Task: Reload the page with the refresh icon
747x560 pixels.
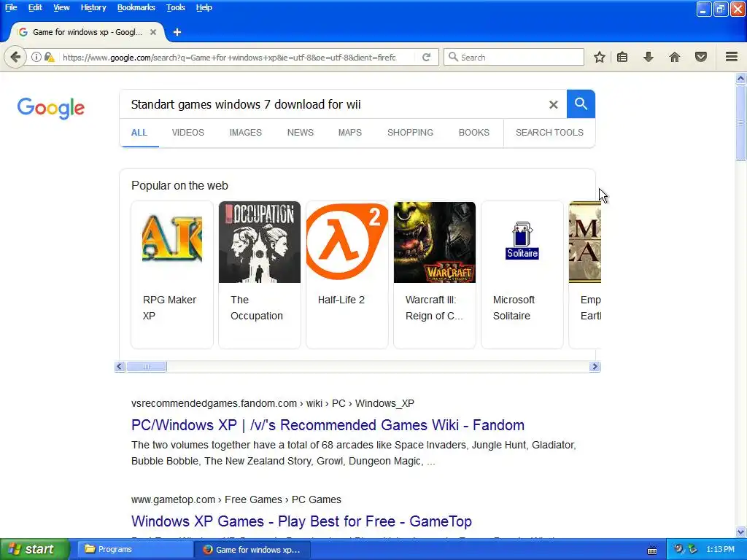Action: click(x=426, y=57)
